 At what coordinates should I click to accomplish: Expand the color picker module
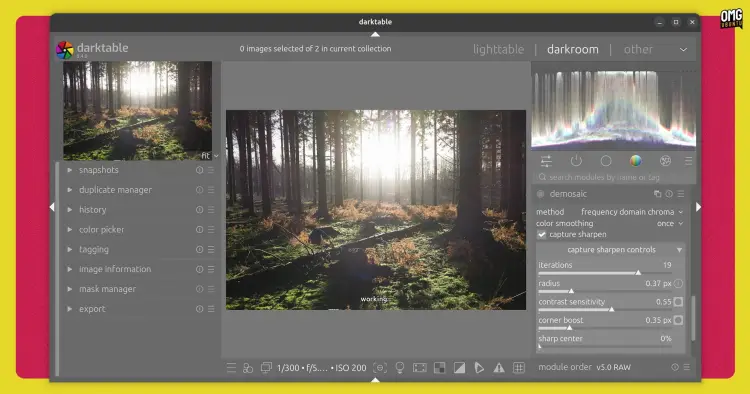click(x=70, y=230)
